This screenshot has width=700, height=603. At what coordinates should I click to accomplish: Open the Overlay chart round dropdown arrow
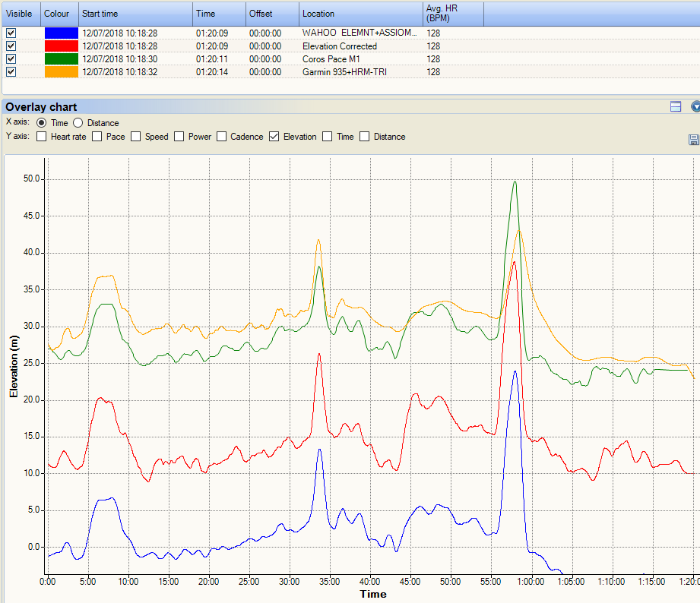695,107
